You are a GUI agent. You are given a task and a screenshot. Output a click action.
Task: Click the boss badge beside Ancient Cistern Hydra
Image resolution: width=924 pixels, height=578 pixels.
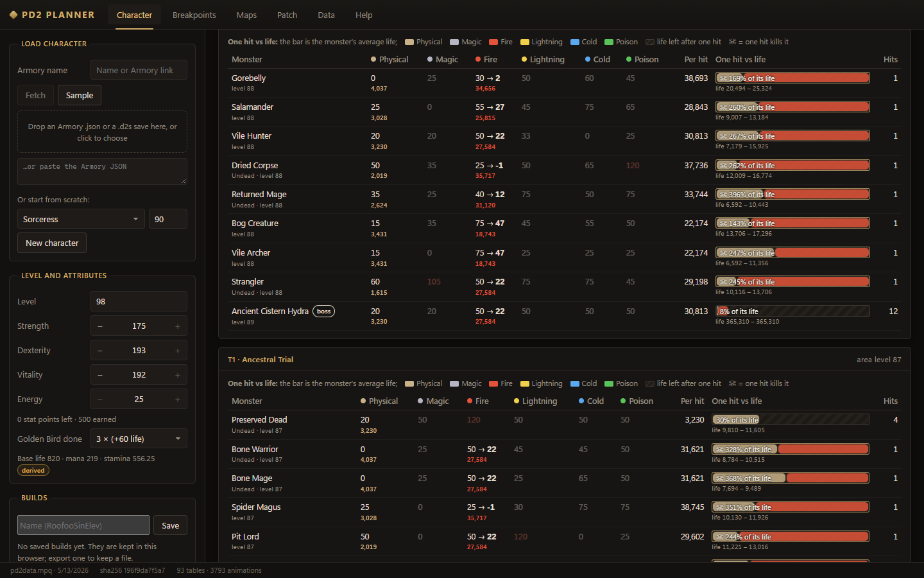coord(324,311)
